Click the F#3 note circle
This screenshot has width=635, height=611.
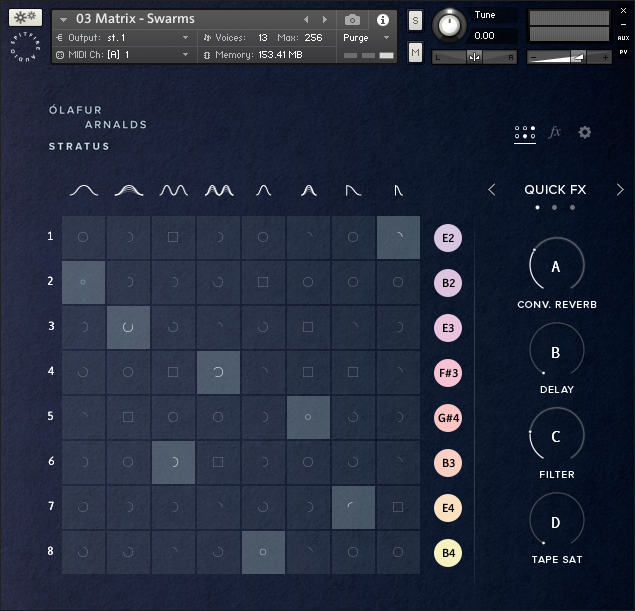point(448,373)
